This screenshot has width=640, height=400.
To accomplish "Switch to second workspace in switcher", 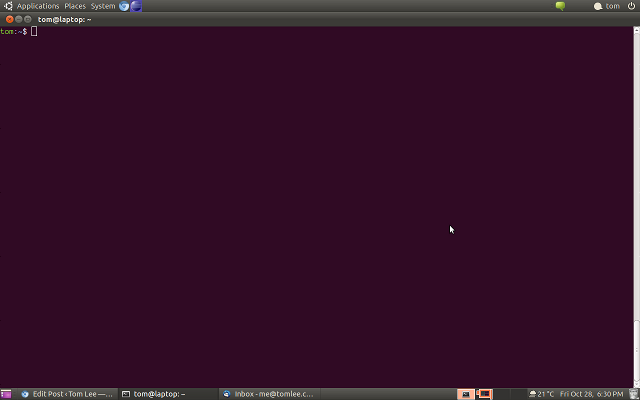I will (484, 394).
